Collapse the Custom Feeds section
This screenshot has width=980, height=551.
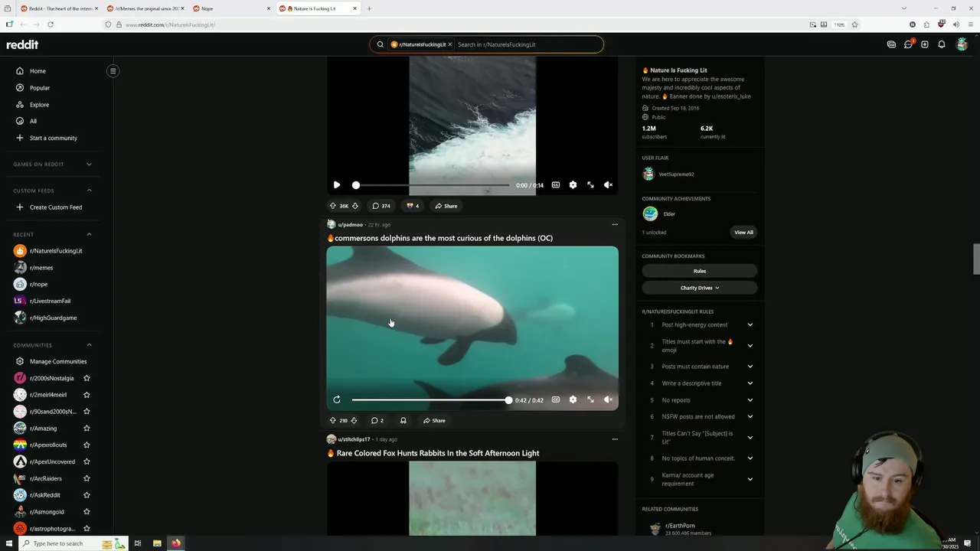click(x=89, y=191)
